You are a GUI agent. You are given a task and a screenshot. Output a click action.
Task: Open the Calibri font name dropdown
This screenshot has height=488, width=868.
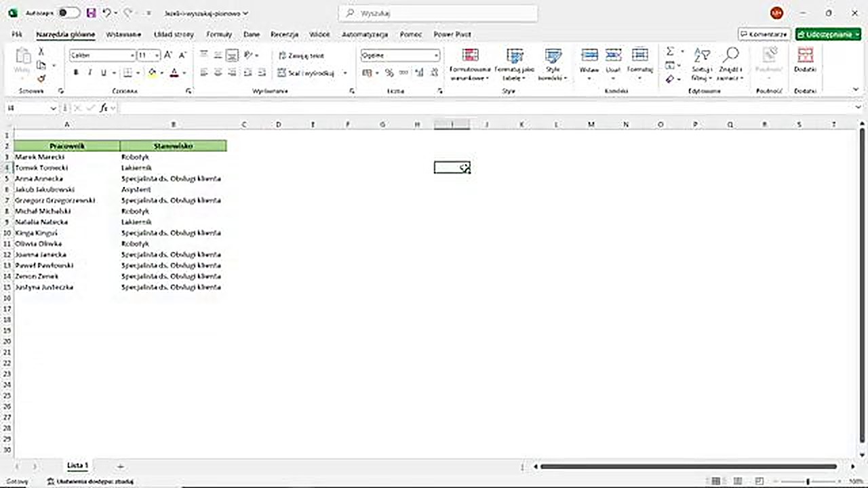coord(132,56)
